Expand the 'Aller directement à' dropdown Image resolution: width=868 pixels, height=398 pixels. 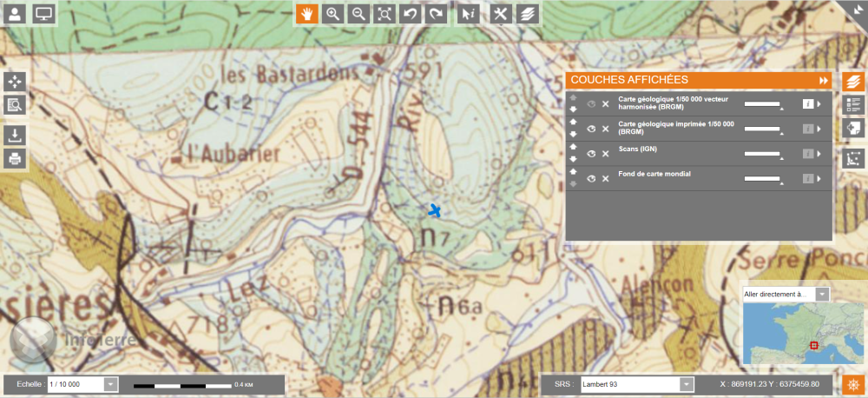[822, 295]
